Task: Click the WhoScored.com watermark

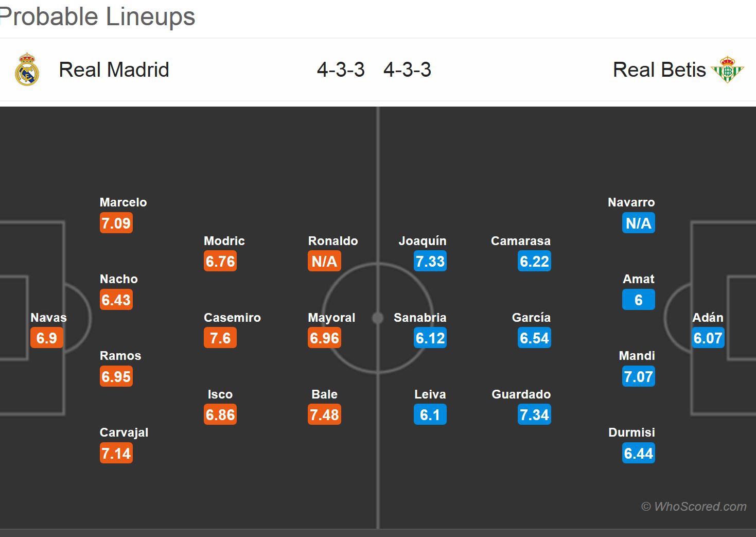Action: pos(694,507)
